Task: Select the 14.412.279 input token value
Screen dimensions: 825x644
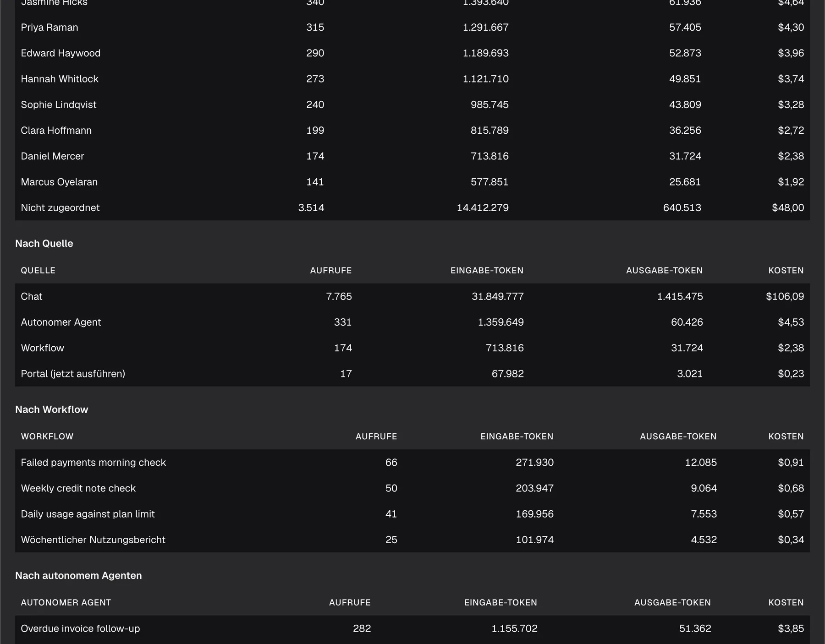Action: point(483,207)
